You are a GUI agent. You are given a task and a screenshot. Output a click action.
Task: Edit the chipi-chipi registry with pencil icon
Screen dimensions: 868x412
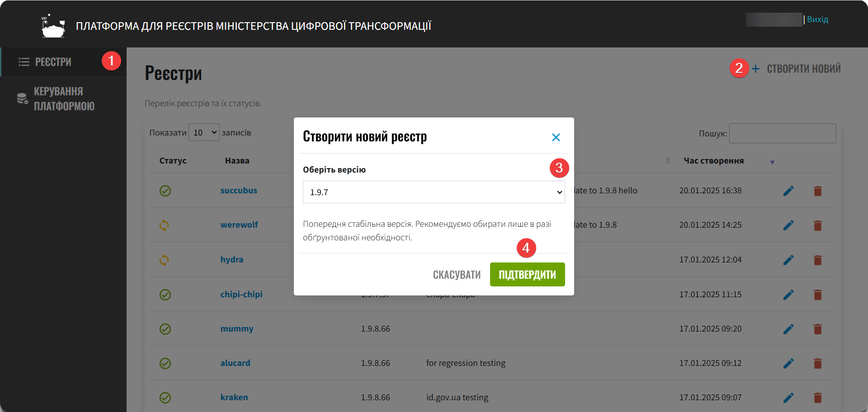tap(788, 295)
